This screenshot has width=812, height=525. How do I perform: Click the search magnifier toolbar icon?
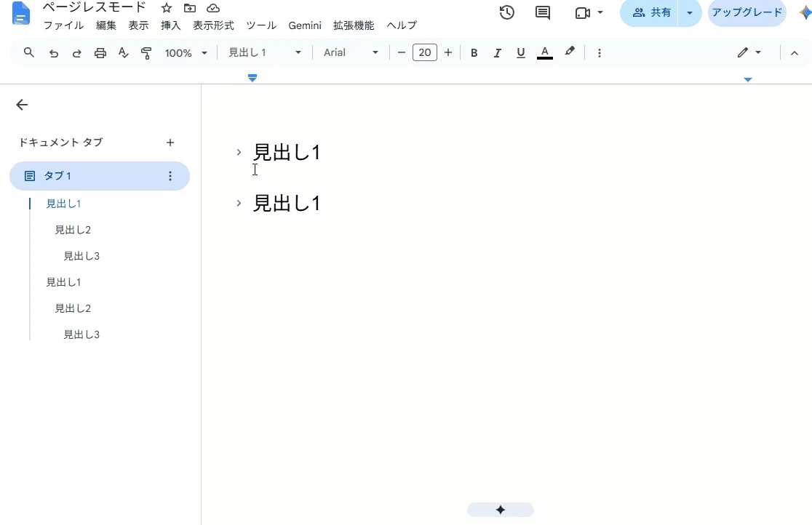(x=29, y=52)
